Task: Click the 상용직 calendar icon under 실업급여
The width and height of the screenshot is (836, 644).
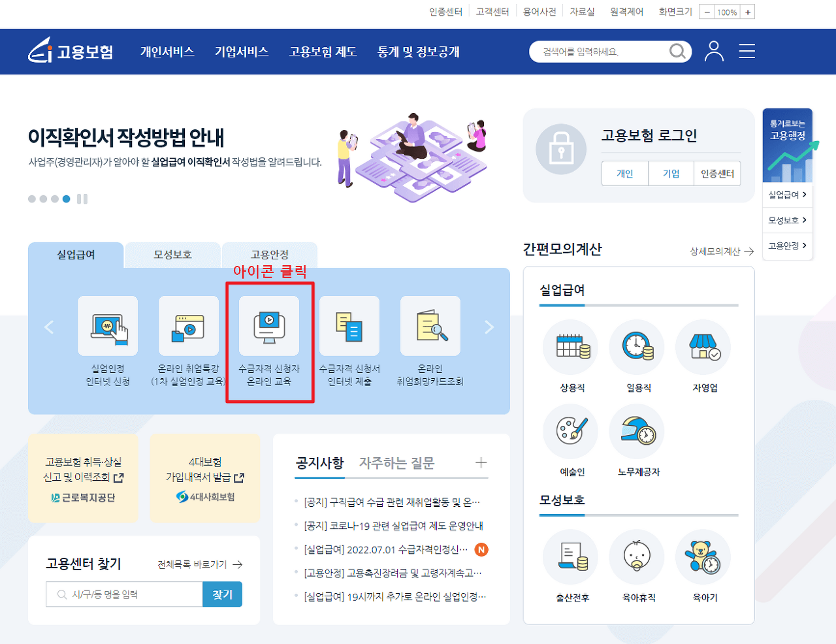Action: (x=570, y=347)
